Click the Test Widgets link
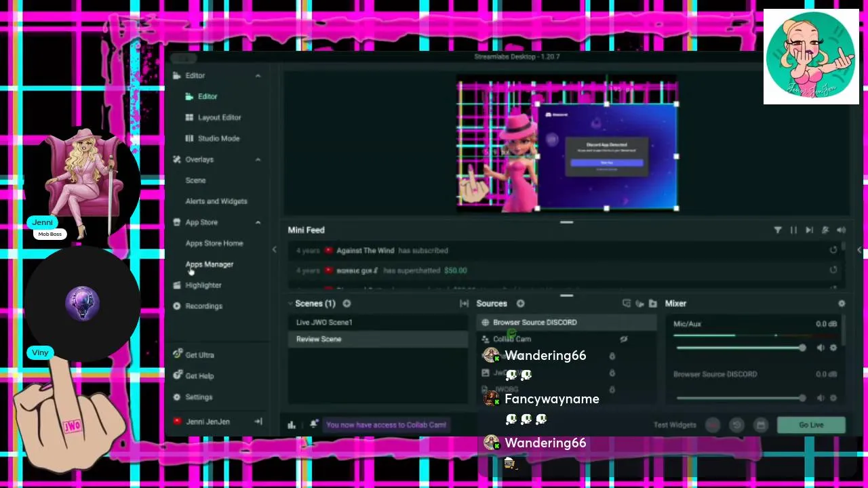The width and height of the screenshot is (868, 488). tap(675, 425)
